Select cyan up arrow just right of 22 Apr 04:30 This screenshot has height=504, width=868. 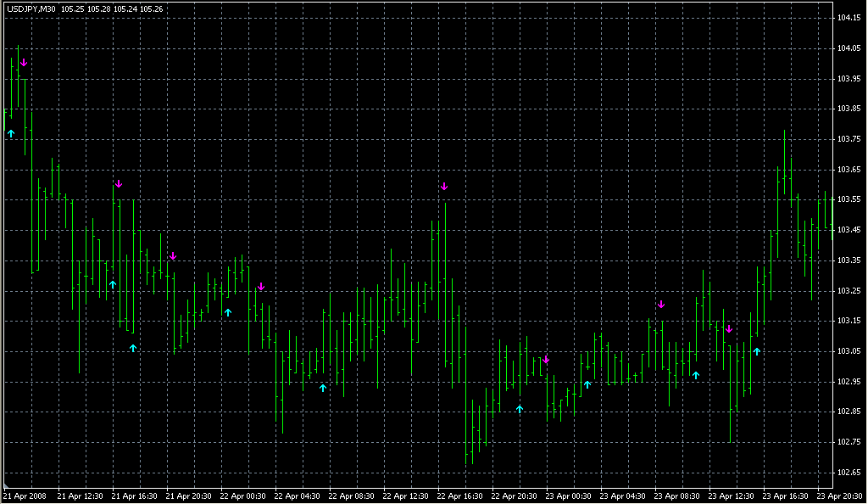click(323, 388)
